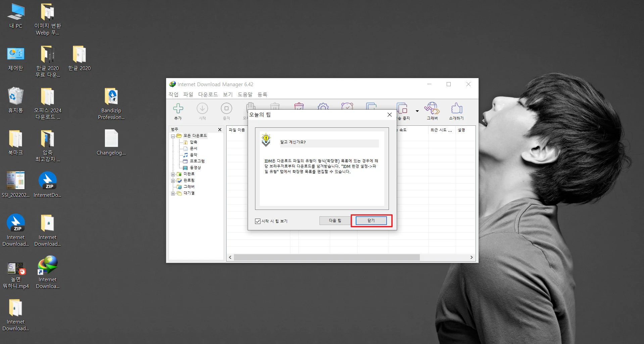This screenshot has width=644, height=344.
Task: Collapse the 모든 다운로드 tree node
Action: coord(173,136)
